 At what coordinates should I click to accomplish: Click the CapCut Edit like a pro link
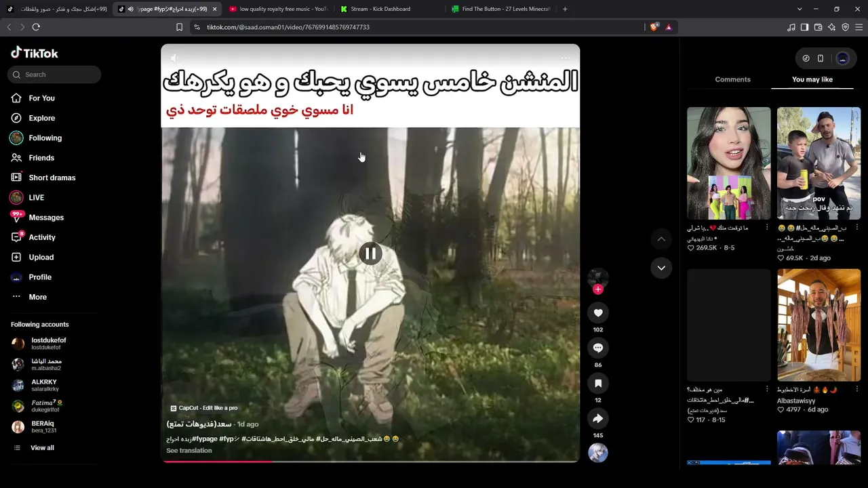[204, 408]
